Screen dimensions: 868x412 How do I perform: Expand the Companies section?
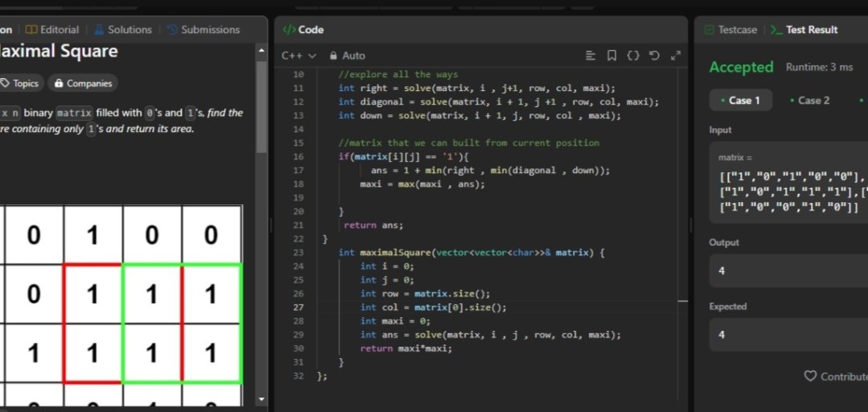[83, 83]
